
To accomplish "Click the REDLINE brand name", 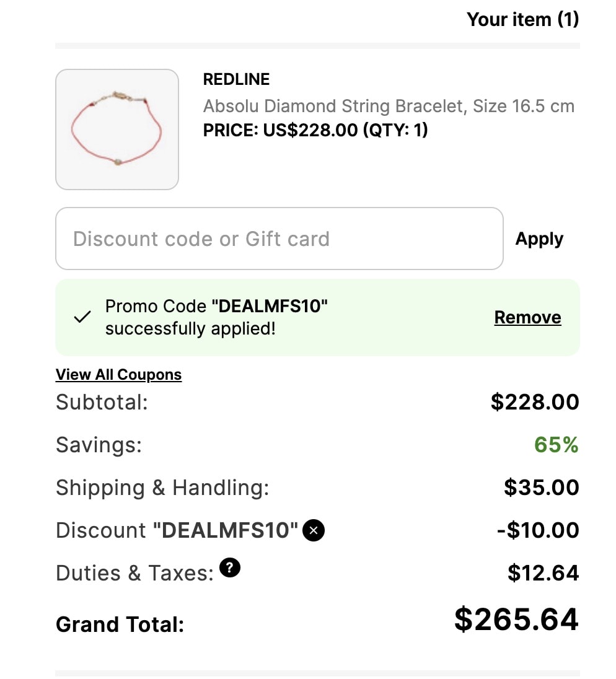I will point(236,79).
